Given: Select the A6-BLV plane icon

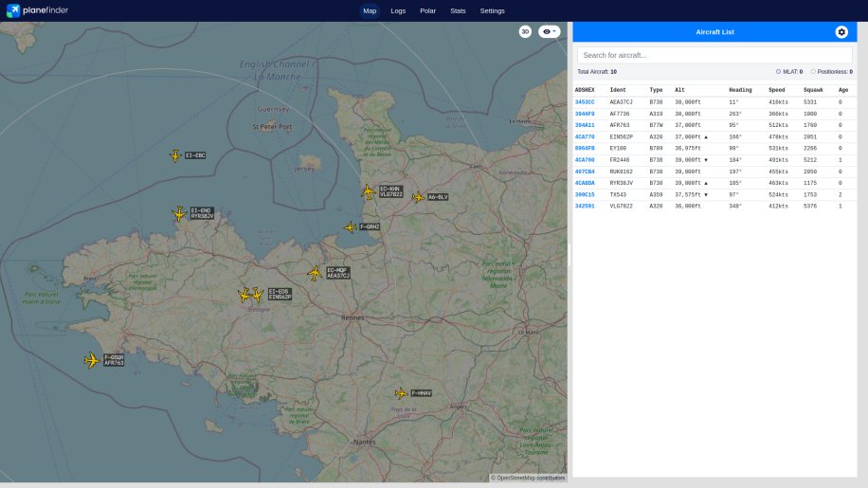Looking at the screenshot, I should pyautogui.click(x=418, y=197).
